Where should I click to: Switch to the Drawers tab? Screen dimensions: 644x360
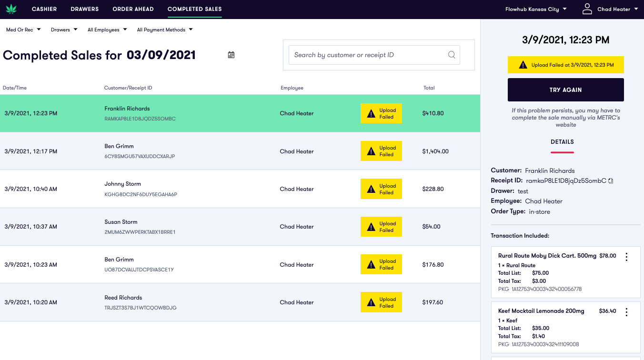[85, 9]
